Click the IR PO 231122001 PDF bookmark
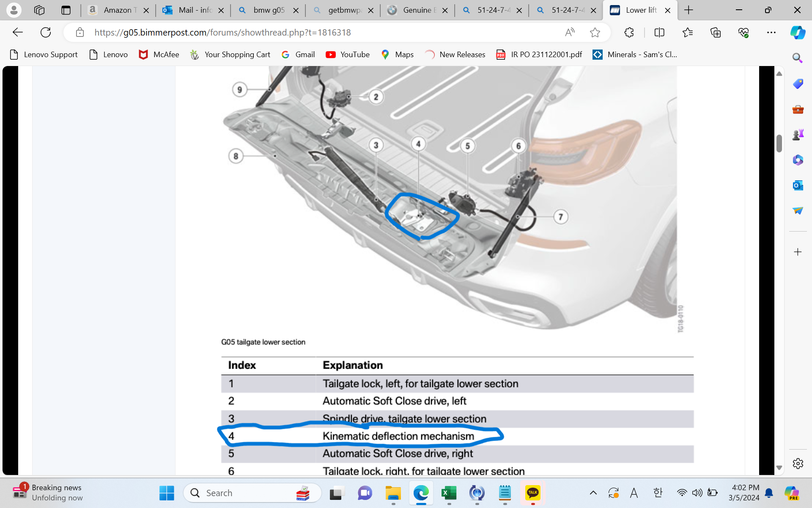This screenshot has height=508, width=812. tap(538, 55)
